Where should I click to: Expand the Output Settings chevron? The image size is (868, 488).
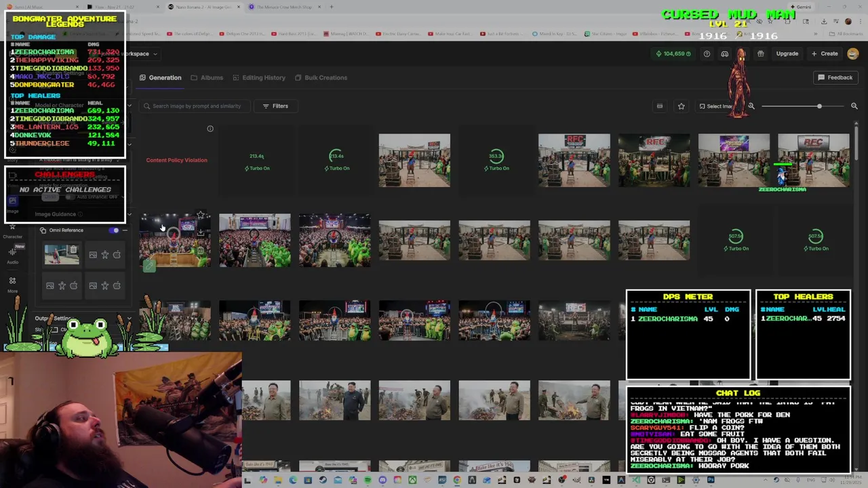(x=129, y=319)
